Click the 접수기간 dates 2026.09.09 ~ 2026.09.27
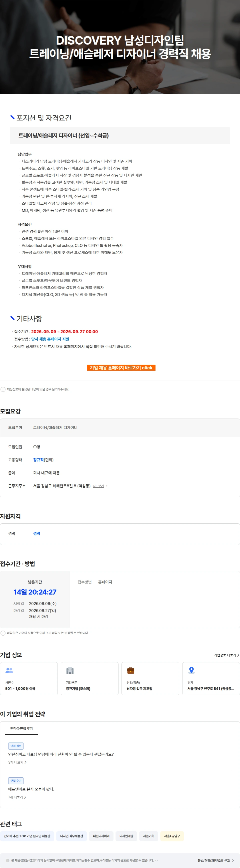Viewport: 240px width, 868px height. click(65, 332)
